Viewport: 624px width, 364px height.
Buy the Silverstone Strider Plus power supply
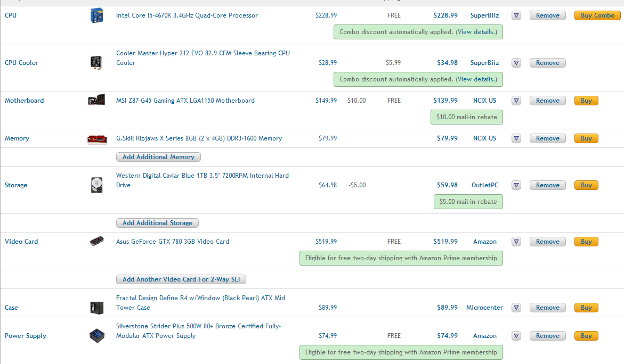pos(586,336)
